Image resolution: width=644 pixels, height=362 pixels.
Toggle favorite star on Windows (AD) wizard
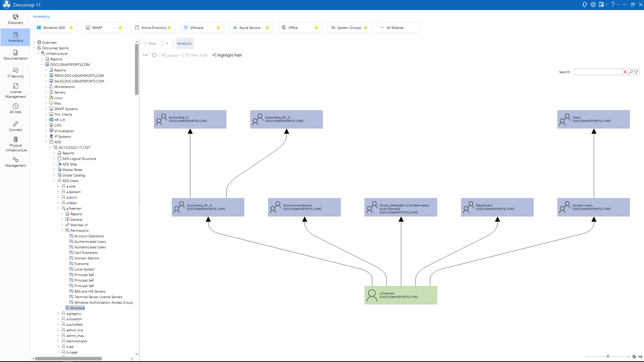71,27
